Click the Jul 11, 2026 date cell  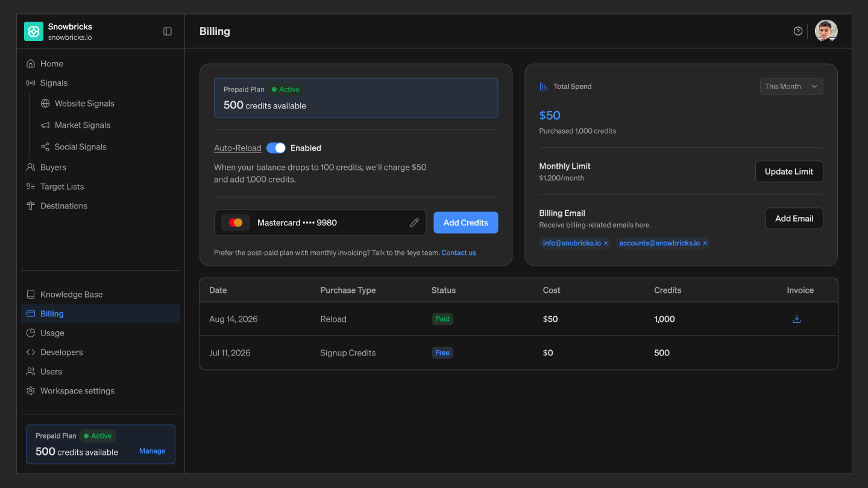click(230, 353)
